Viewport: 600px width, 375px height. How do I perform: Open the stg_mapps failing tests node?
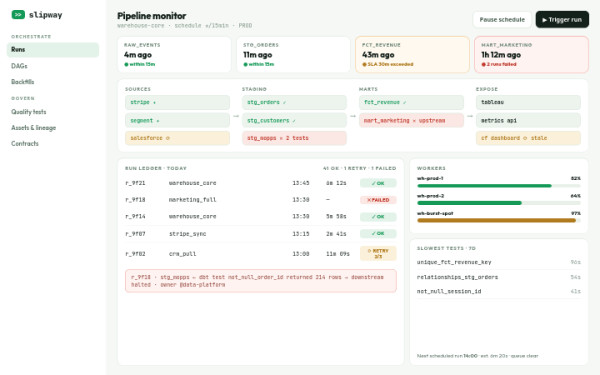(x=294, y=138)
